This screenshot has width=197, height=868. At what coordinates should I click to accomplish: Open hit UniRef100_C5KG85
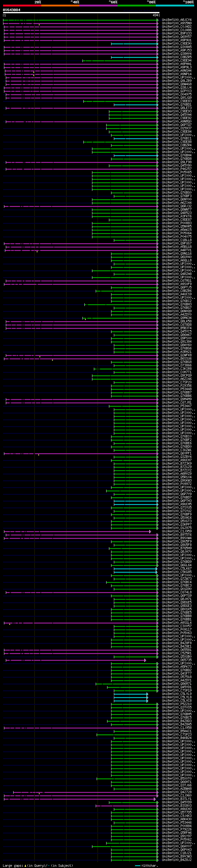(x=177, y=572)
